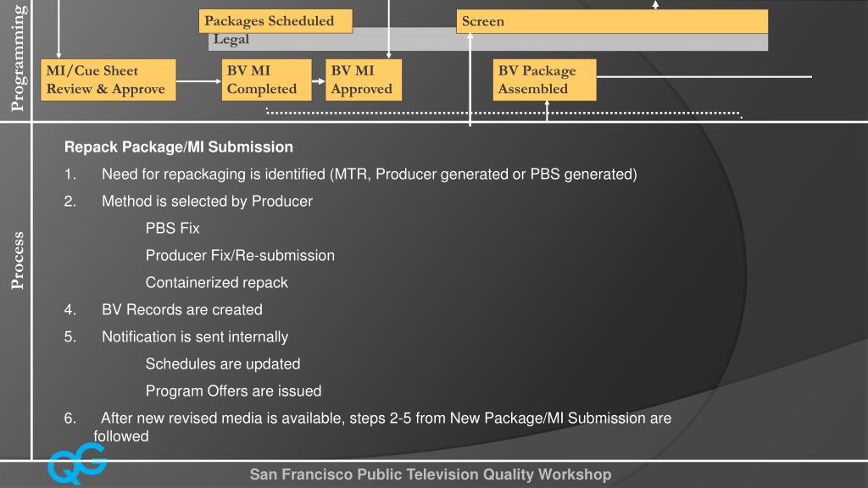The image size is (868, 488).
Task: Select the BV Package Assembled box
Action: coord(545,80)
